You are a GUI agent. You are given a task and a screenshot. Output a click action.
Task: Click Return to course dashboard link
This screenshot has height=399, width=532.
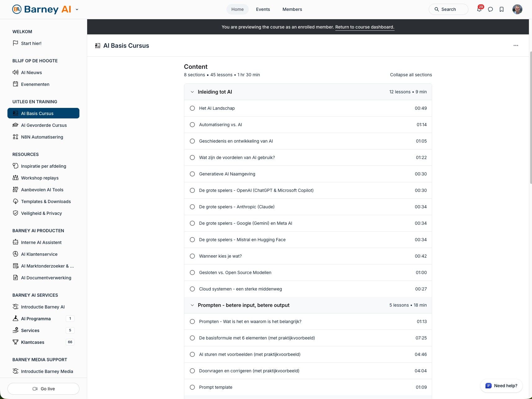(x=364, y=27)
